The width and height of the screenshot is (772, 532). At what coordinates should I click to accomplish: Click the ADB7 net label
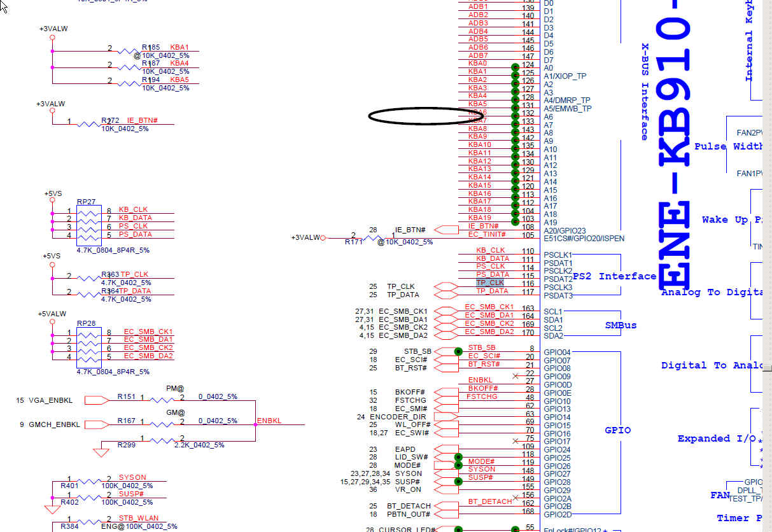click(478, 55)
